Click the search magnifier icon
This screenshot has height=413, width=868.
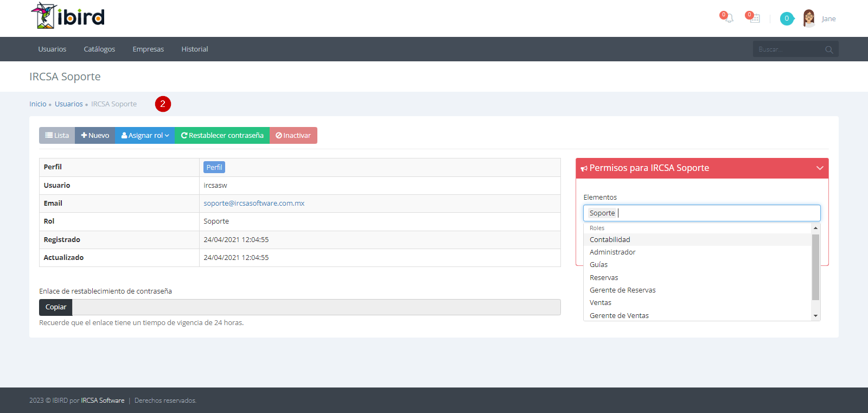pyautogui.click(x=829, y=49)
